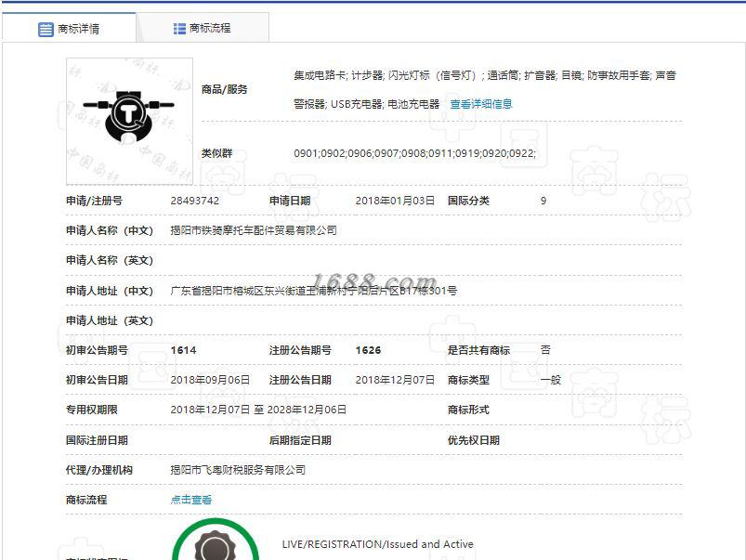The image size is (746, 560).
Task: Click the 商标详情 tab icon
Action: (x=46, y=29)
